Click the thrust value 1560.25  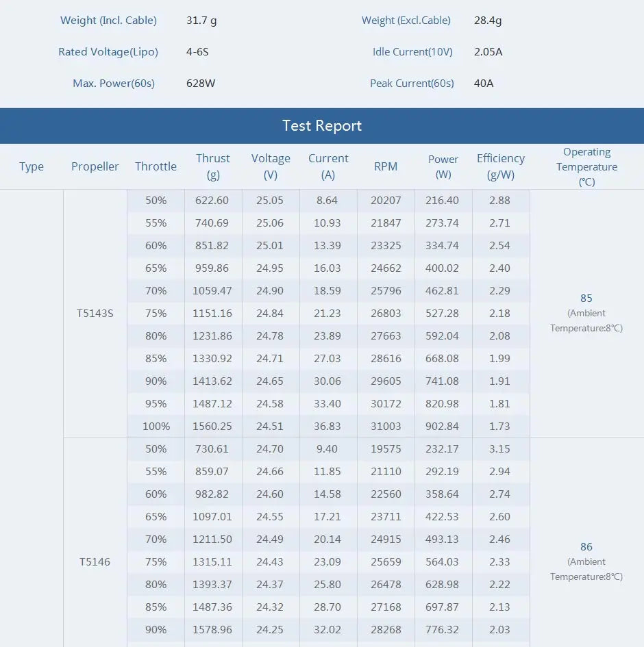click(x=212, y=427)
